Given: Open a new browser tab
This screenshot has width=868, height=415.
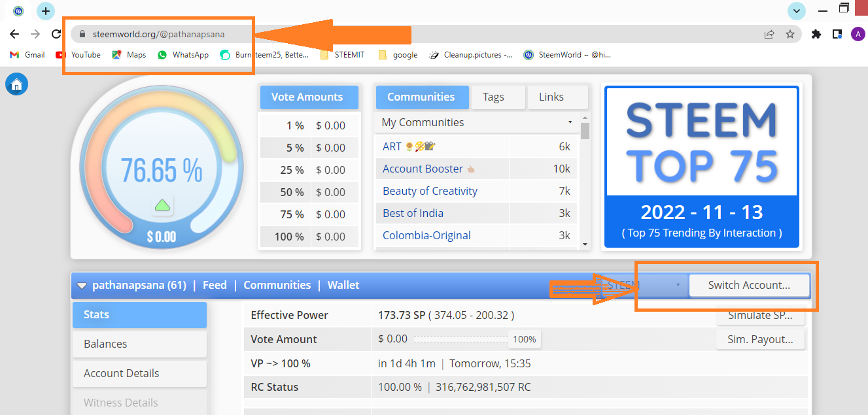Looking at the screenshot, I should (x=45, y=11).
